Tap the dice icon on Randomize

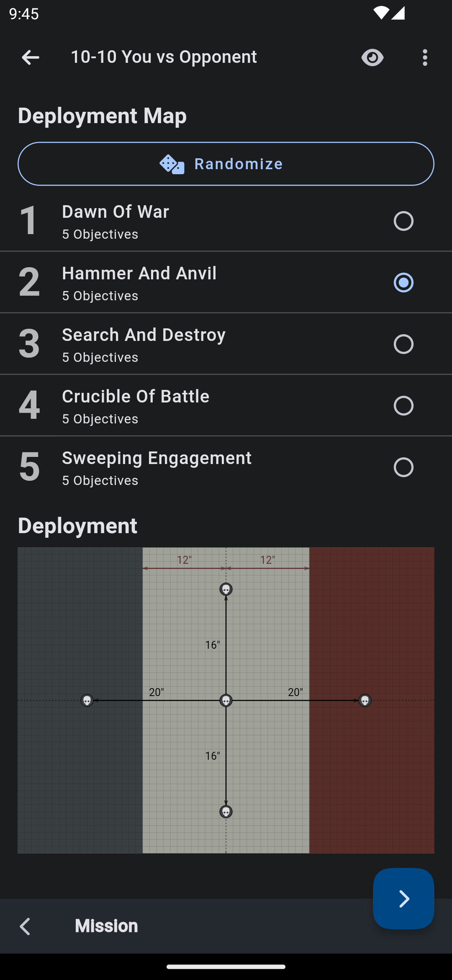[x=172, y=164]
